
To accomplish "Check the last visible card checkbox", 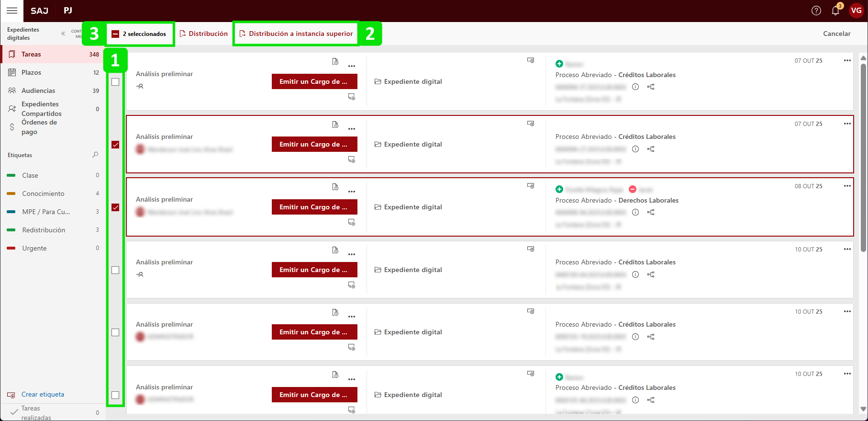I will [115, 395].
